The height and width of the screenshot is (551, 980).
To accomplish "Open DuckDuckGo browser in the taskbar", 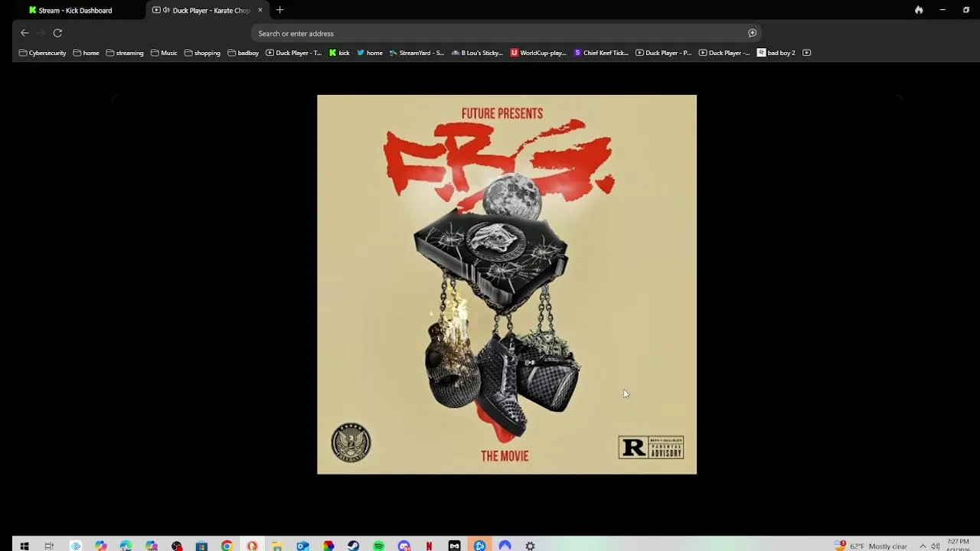I will click(x=252, y=546).
